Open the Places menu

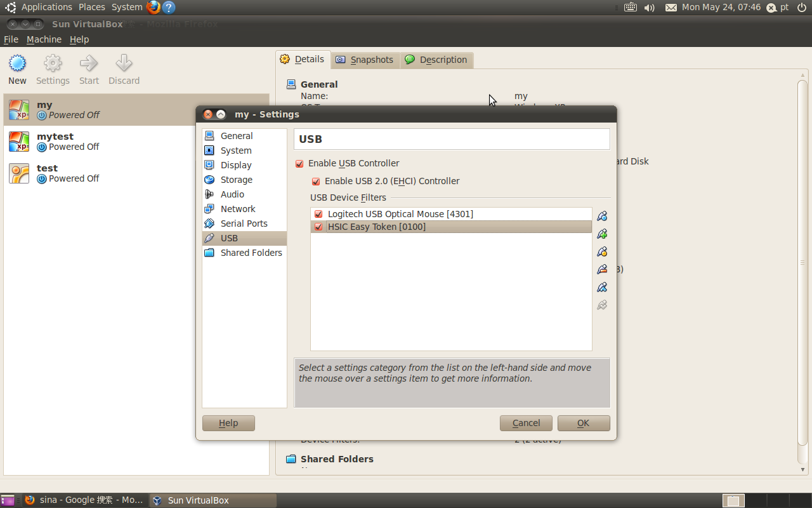click(92, 7)
